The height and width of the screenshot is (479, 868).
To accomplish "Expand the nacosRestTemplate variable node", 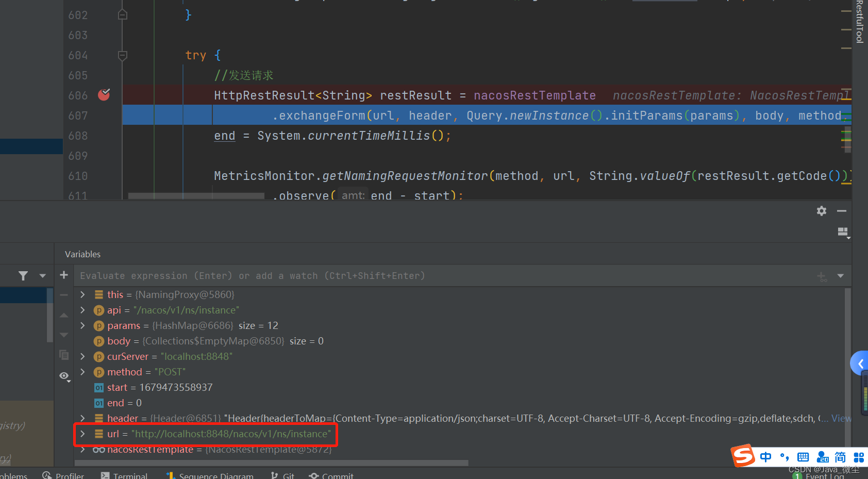I will (x=82, y=449).
